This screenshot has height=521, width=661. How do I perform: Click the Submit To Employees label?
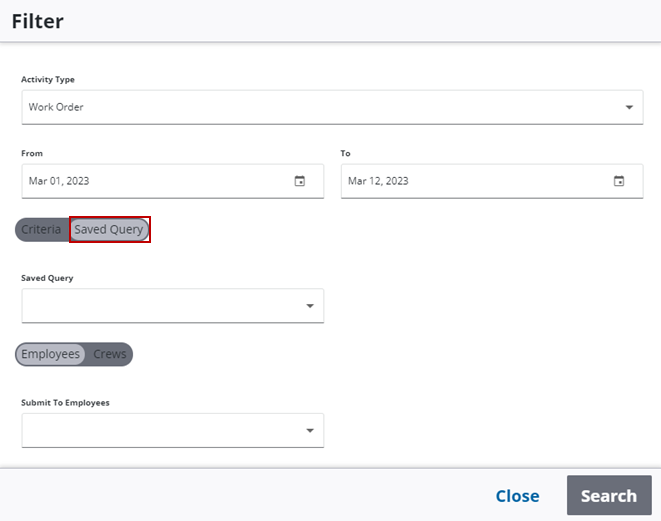65,403
